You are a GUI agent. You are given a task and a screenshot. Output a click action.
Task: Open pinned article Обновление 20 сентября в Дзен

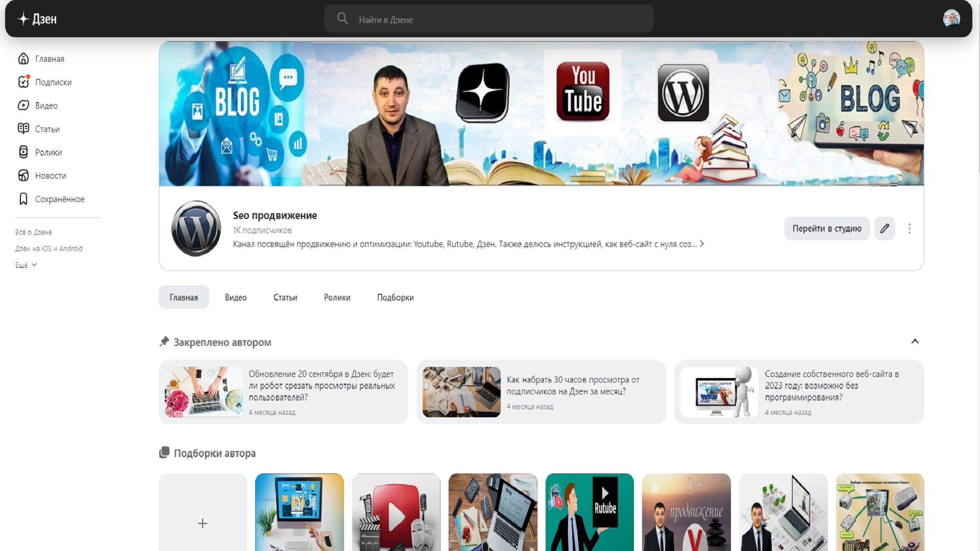click(283, 392)
